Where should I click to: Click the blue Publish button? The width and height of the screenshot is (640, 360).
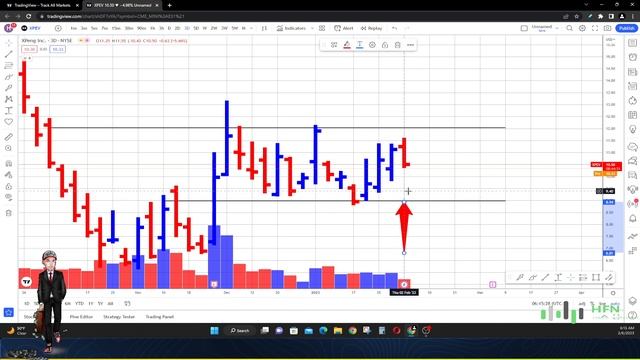(627, 28)
